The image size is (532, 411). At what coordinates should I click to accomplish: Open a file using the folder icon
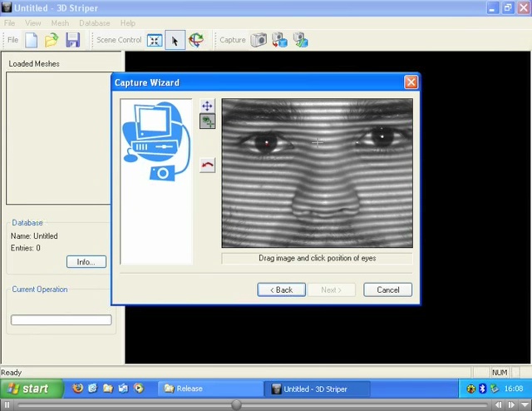[52, 40]
